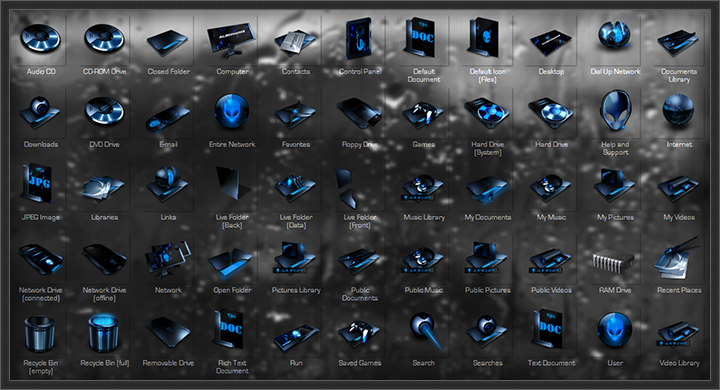Screen dimensions: 720x390
Task: Select the CD-ROM Drive icon
Action: 104,38
